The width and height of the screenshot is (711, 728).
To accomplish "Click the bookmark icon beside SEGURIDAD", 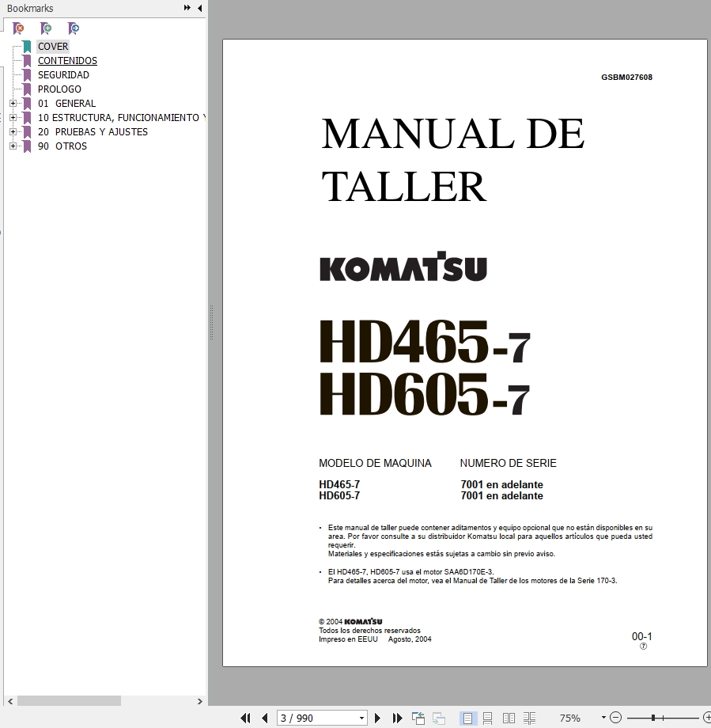I will click(27, 75).
